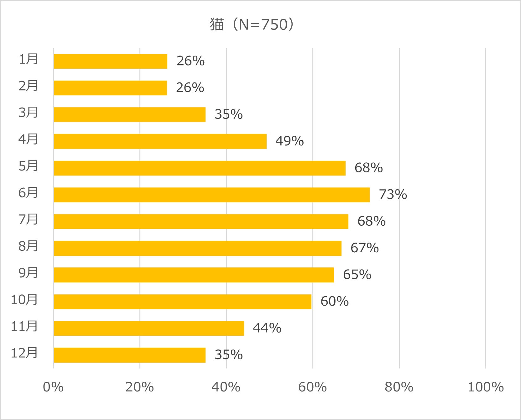
Task: Click the 2月 axis label
Action: click(28, 86)
